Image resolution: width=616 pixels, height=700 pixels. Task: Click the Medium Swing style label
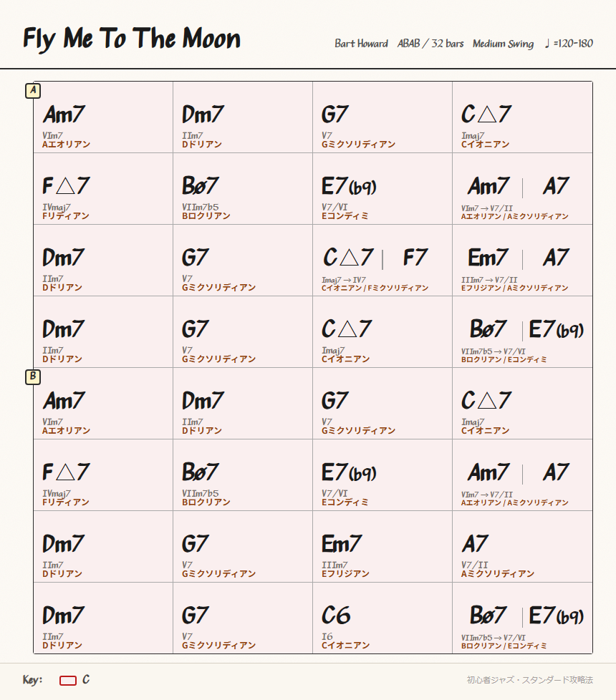pos(503,44)
